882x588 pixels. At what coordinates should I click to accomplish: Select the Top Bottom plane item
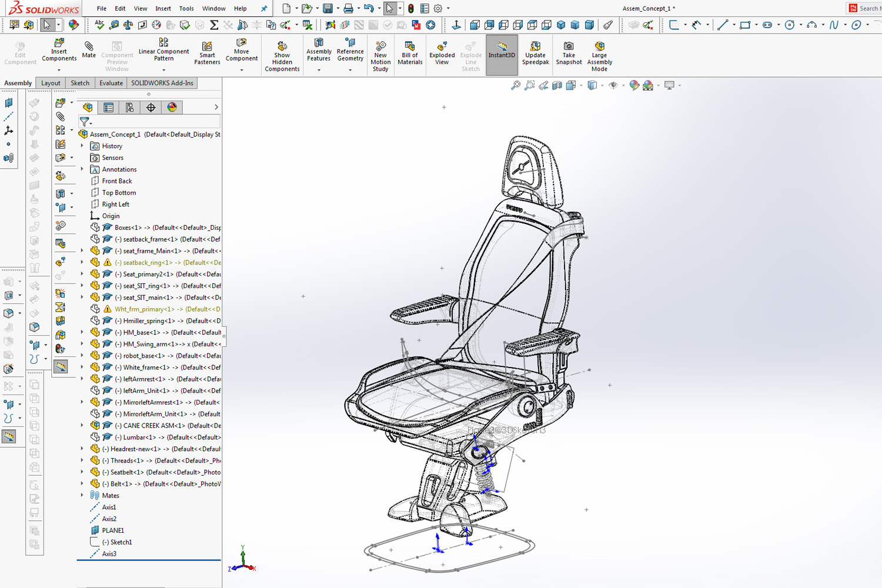[x=119, y=193]
